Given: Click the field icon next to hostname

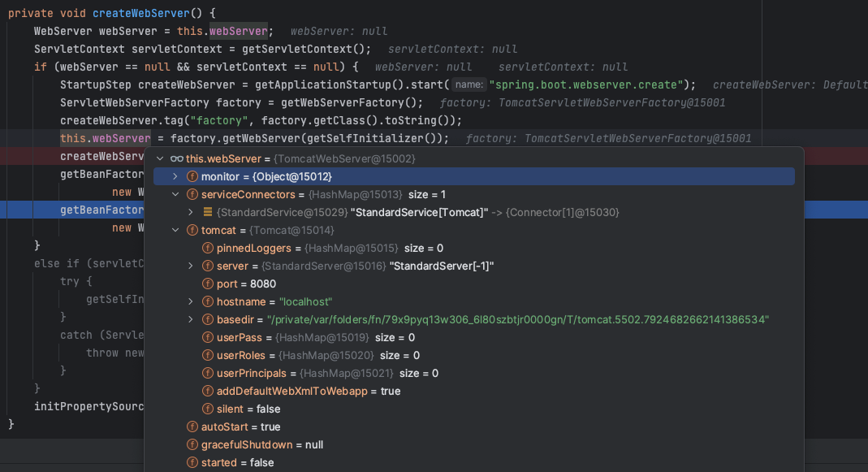Looking at the screenshot, I should coord(208,302).
